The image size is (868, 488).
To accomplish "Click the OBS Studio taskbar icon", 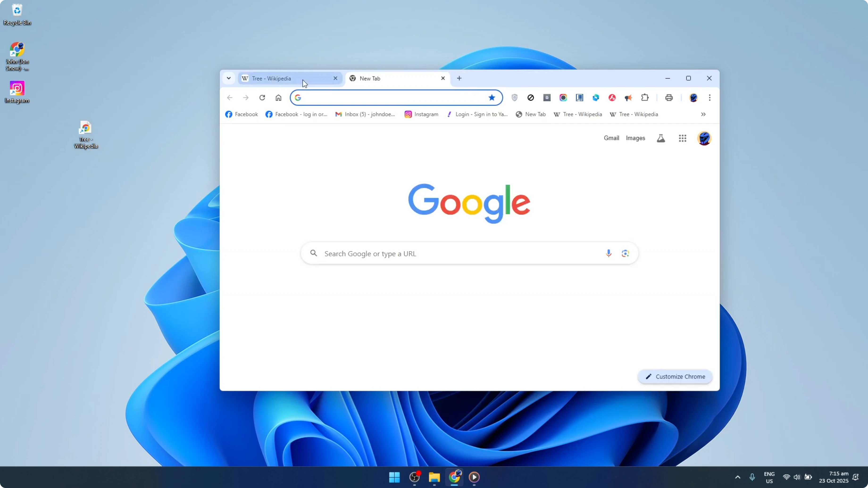I will point(414,477).
